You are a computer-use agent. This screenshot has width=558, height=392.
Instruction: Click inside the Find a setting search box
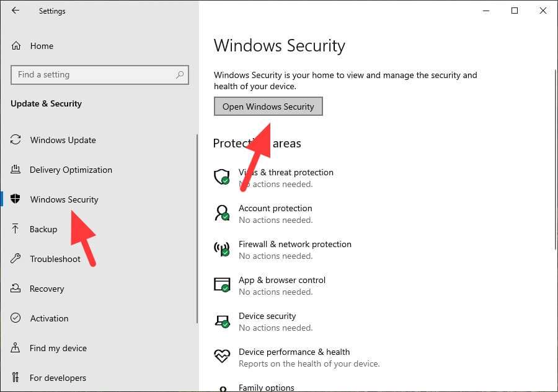99,74
